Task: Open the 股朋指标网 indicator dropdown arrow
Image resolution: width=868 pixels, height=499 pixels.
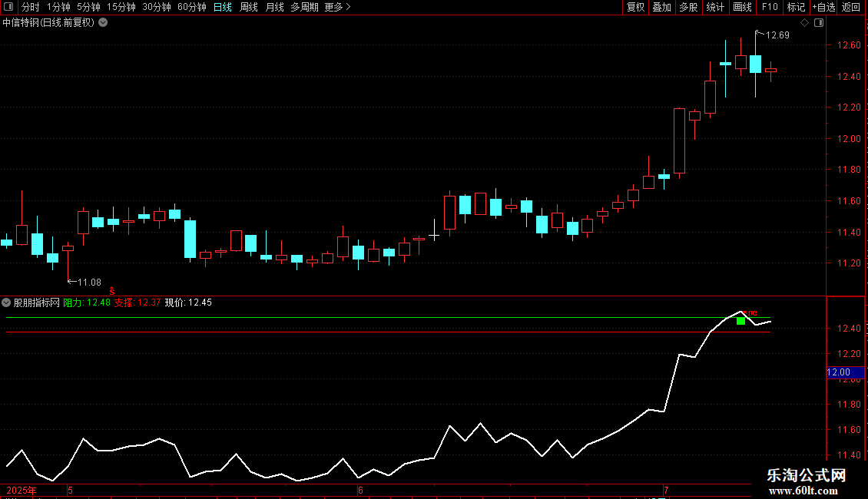Action: tap(6, 302)
